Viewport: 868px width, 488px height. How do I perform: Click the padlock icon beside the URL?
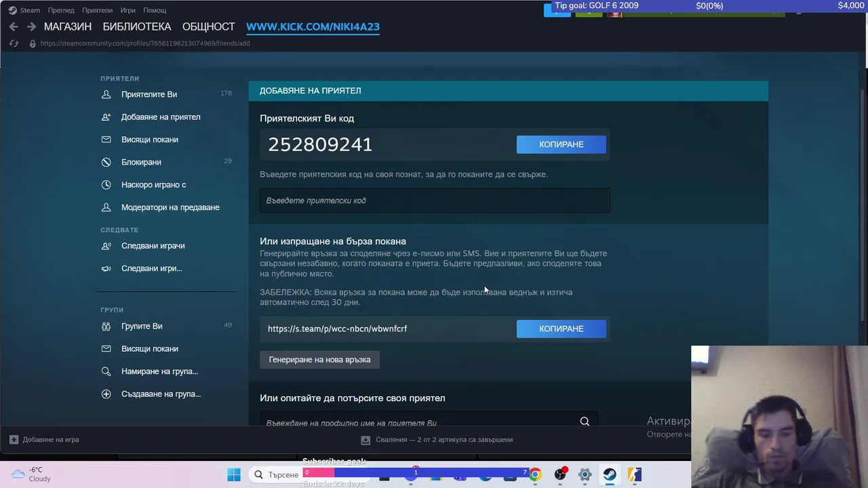click(32, 43)
